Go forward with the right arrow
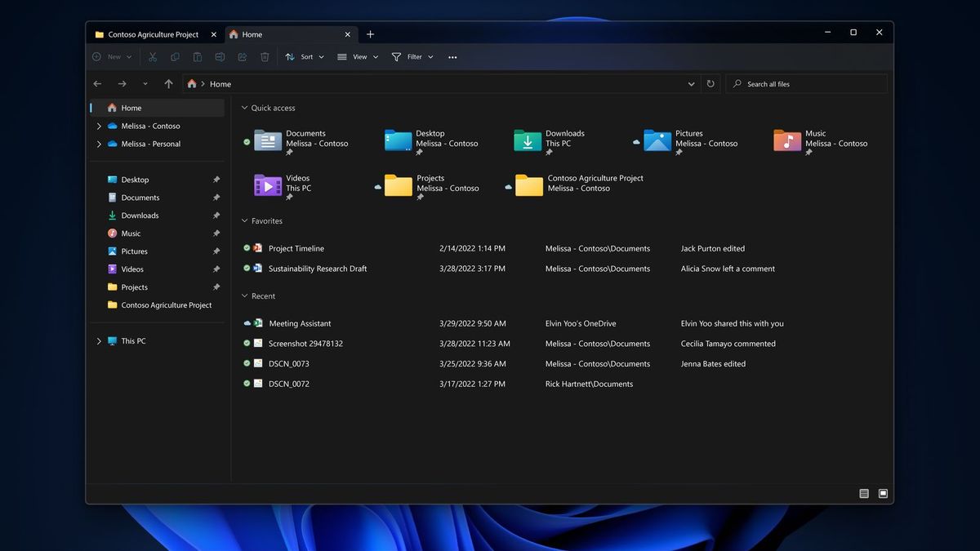The width and height of the screenshot is (980, 551). 122,84
